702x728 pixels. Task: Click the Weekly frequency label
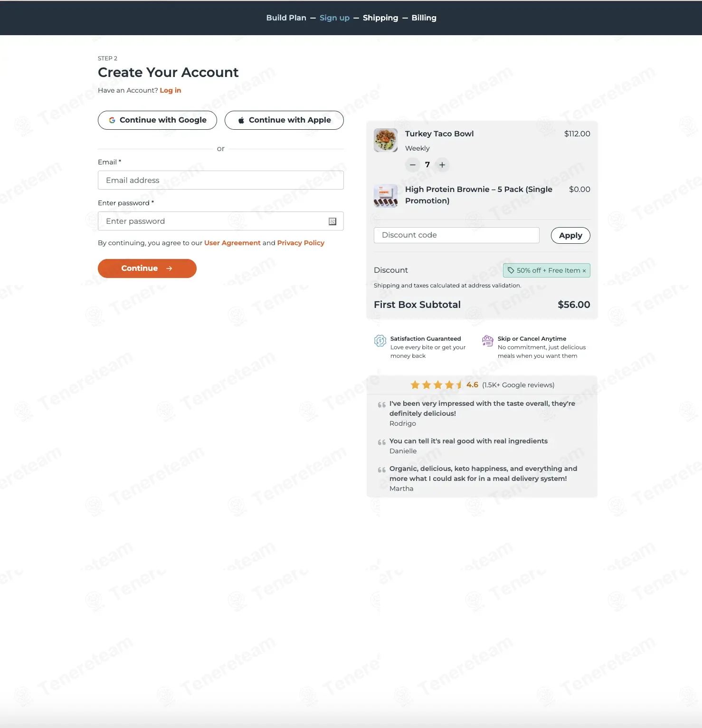pos(417,148)
